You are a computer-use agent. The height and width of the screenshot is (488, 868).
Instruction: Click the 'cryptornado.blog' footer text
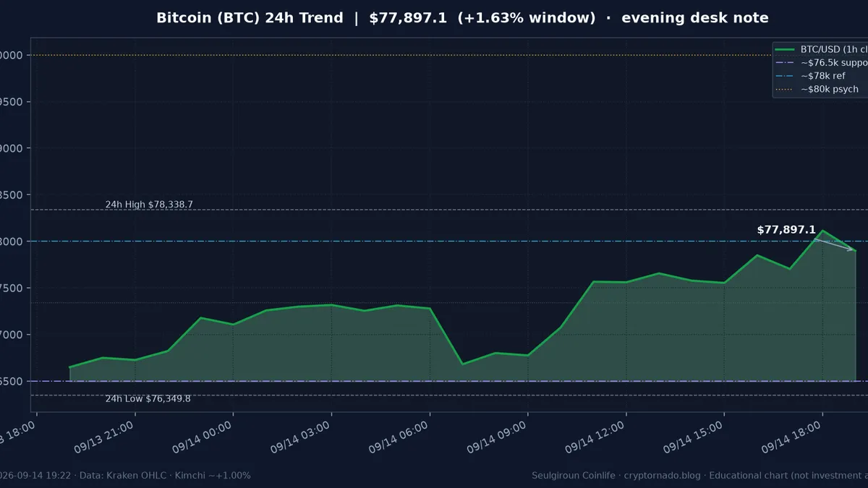(x=664, y=476)
